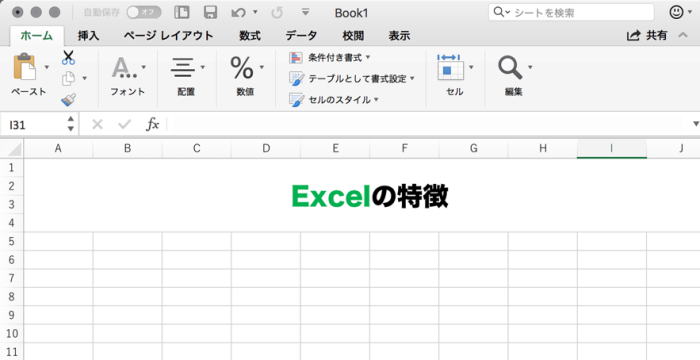Select row 10 header

tap(12, 334)
